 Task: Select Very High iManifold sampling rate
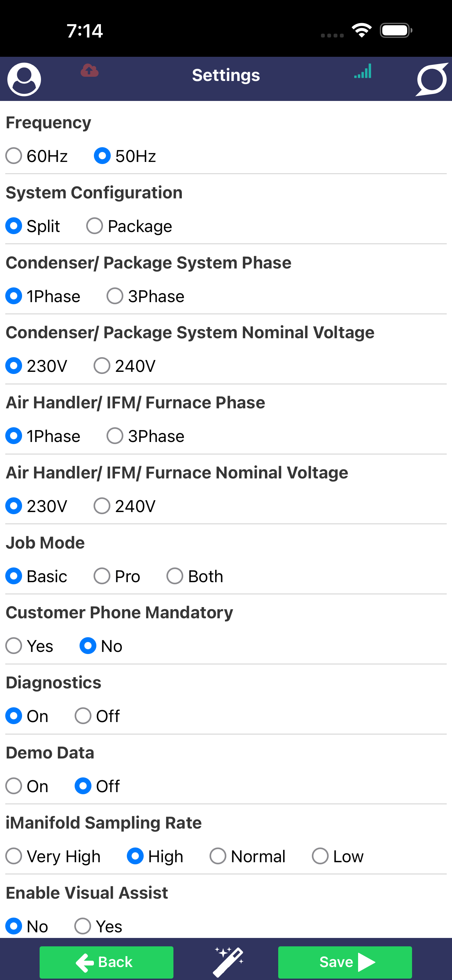[x=53, y=856]
